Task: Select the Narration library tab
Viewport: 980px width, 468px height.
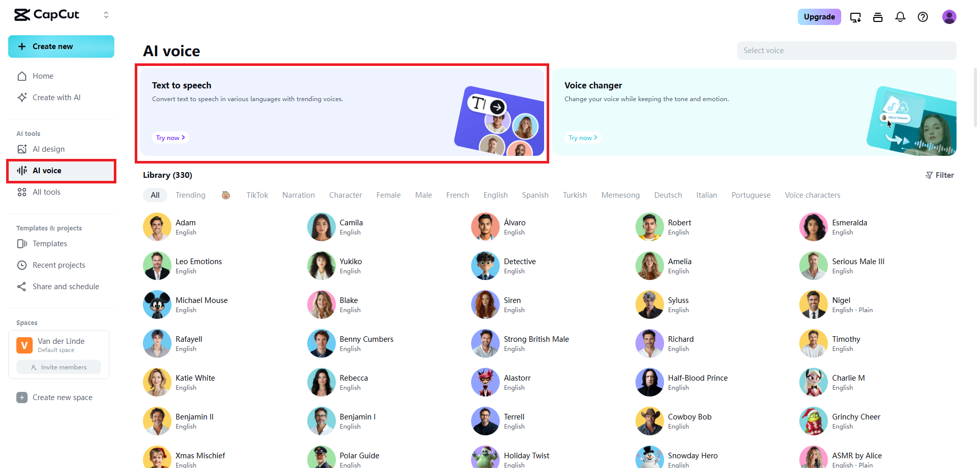Action: (x=299, y=195)
